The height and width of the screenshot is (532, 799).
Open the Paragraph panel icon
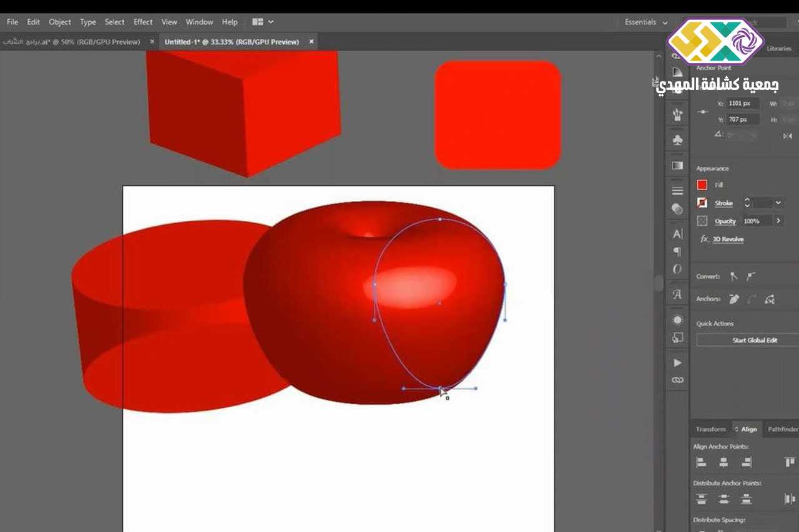pyautogui.click(x=677, y=252)
